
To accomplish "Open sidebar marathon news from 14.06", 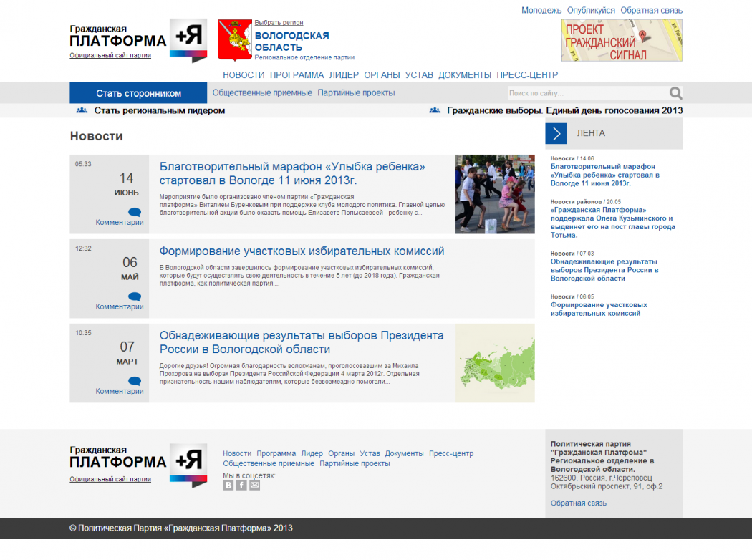I will (x=604, y=175).
